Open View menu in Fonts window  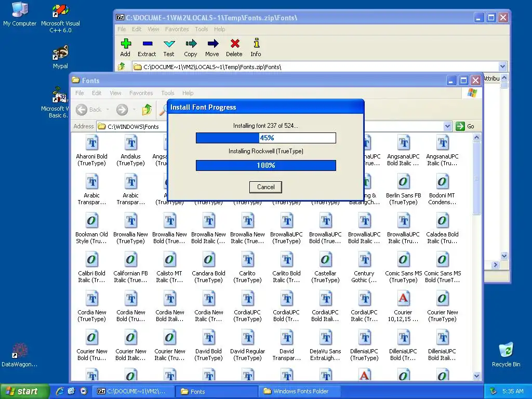tap(115, 93)
